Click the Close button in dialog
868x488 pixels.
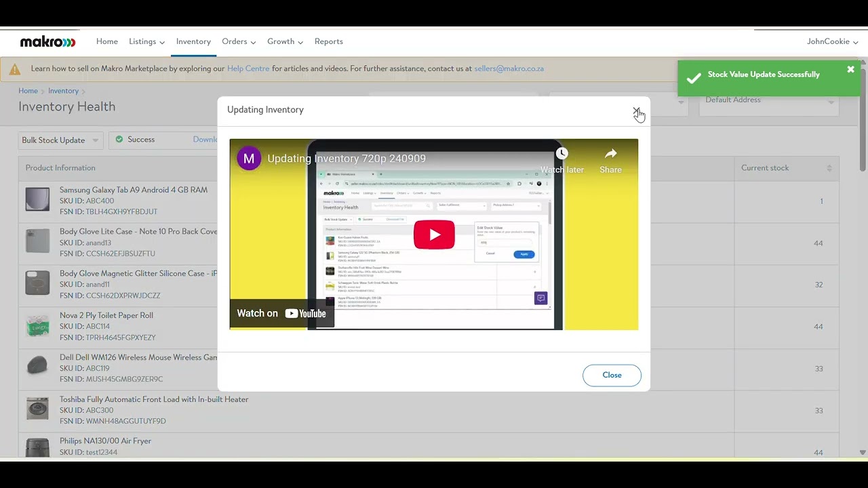coord(612,375)
